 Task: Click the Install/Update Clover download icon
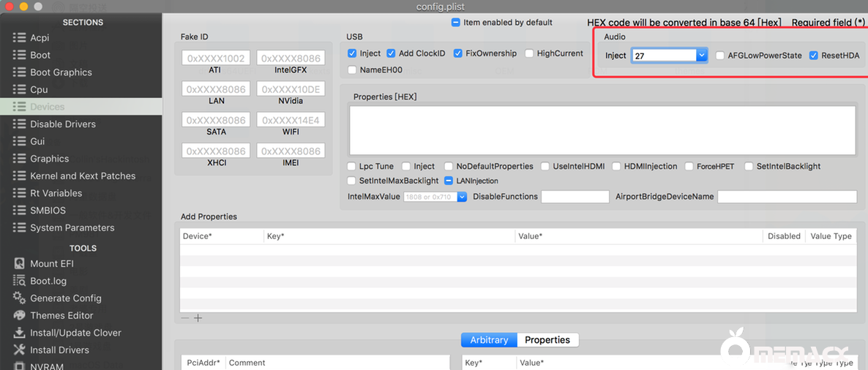[20, 333]
